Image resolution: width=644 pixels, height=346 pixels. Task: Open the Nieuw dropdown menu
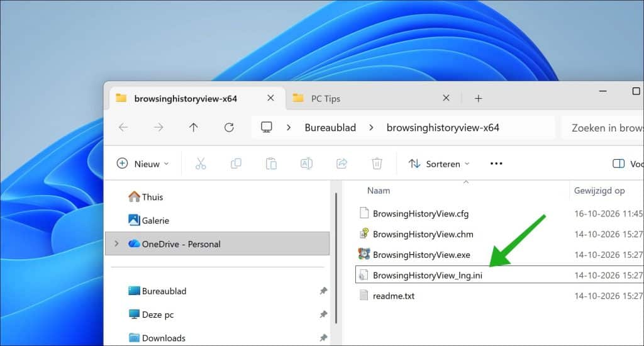[x=143, y=164]
